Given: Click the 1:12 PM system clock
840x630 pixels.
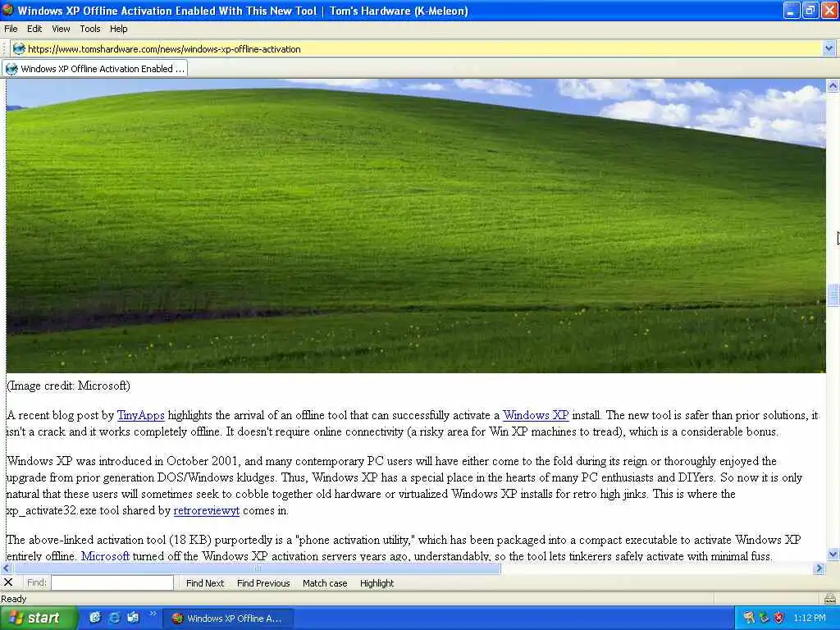Looking at the screenshot, I should (x=810, y=618).
